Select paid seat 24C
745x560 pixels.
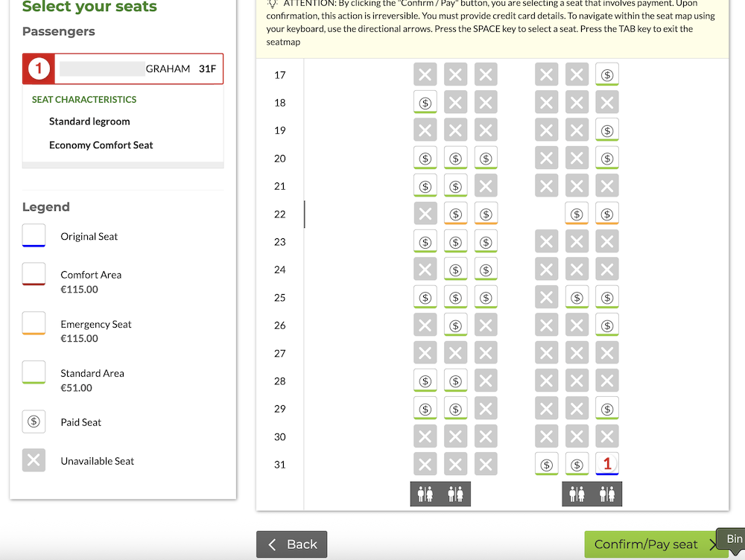tap(486, 270)
